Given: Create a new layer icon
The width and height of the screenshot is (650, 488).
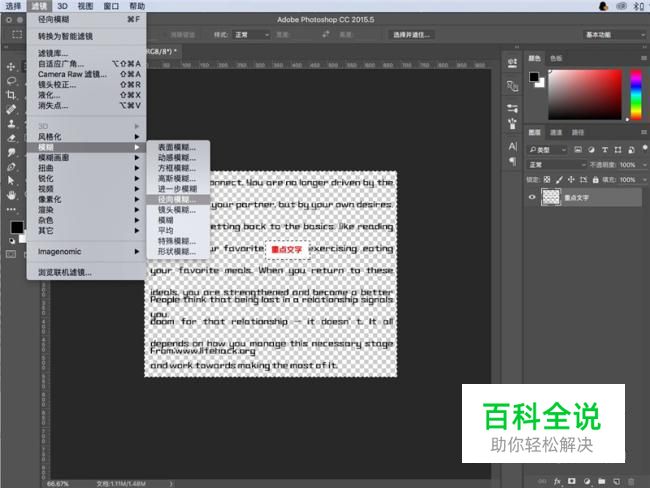Looking at the screenshot, I should point(616,481).
